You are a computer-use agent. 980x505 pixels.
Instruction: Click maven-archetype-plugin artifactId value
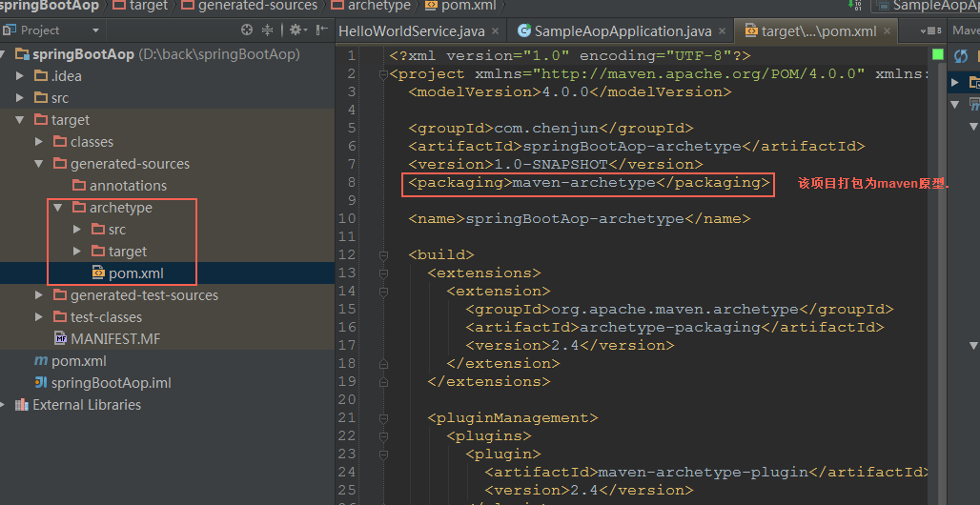[704, 473]
